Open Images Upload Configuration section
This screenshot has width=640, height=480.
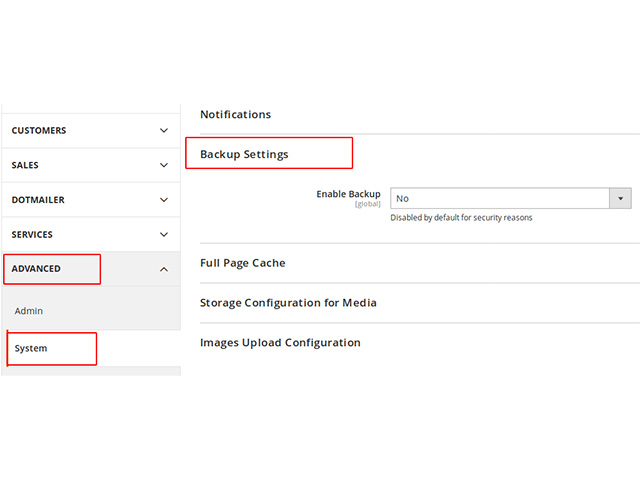280,343
